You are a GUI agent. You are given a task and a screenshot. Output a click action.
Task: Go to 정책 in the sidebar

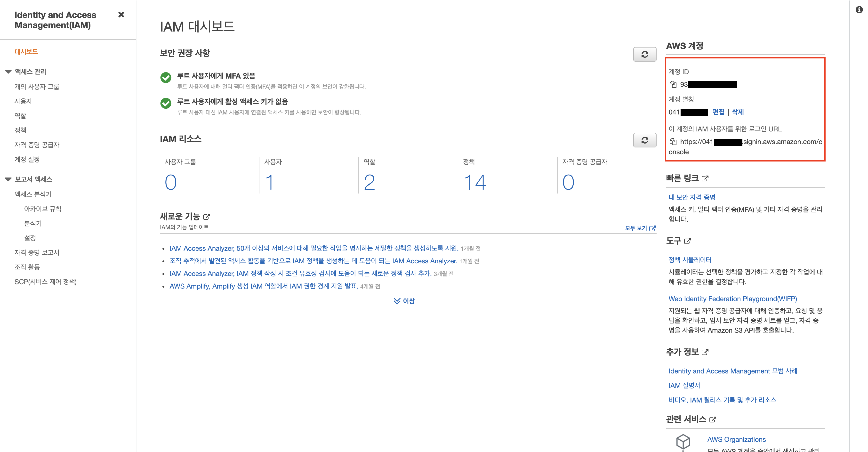pyautogui.click(x=20, y=130)
